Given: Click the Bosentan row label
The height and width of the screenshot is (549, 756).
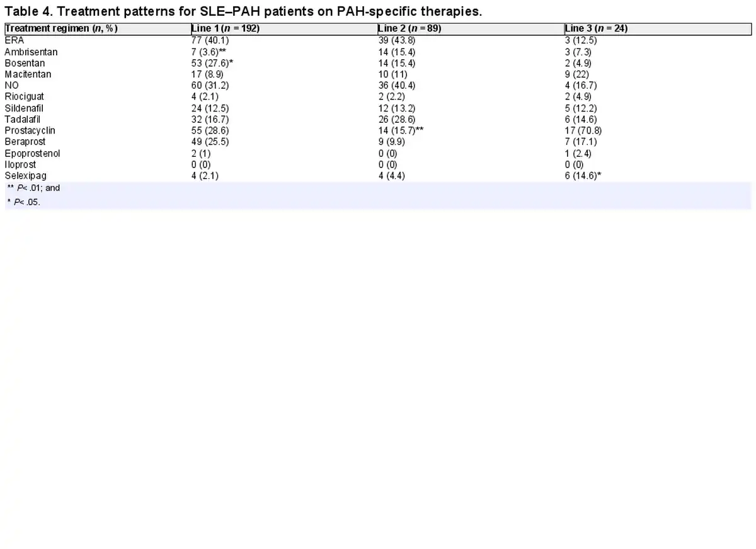Looking at the screenshot, I should 25,63.
